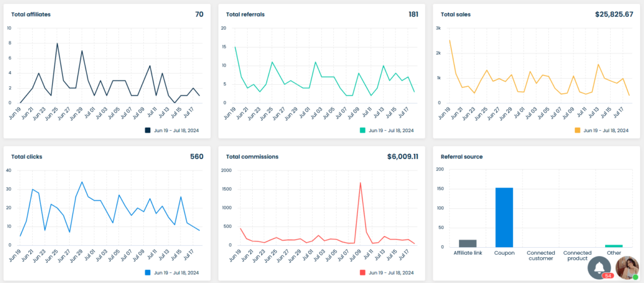Toggle the blue legend swatch in Total clicks

pyautogui.click(x=148, y=272)
